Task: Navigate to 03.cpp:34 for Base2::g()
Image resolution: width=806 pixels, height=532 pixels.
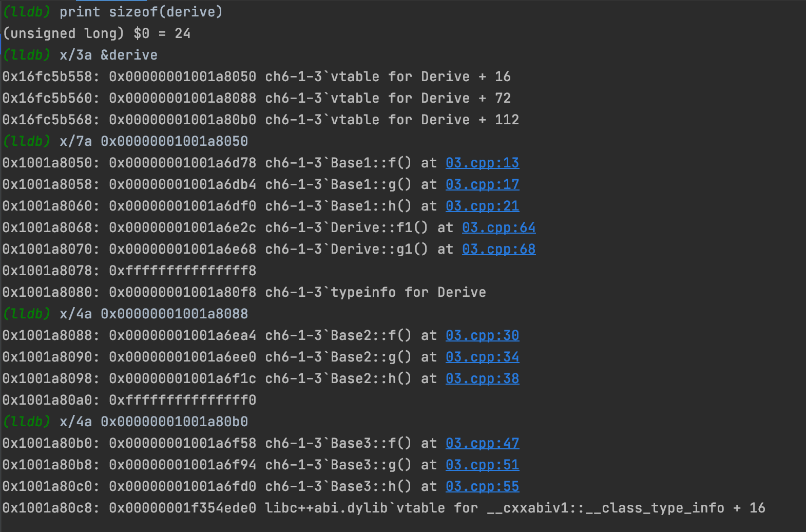Action: [x=482, y=357]
